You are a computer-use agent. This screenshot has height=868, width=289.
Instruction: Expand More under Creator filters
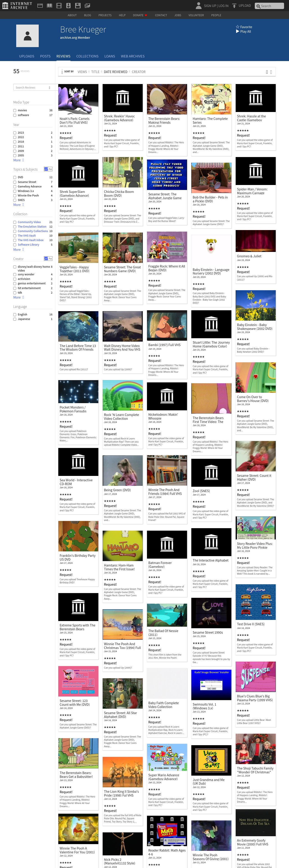(18, 297)
